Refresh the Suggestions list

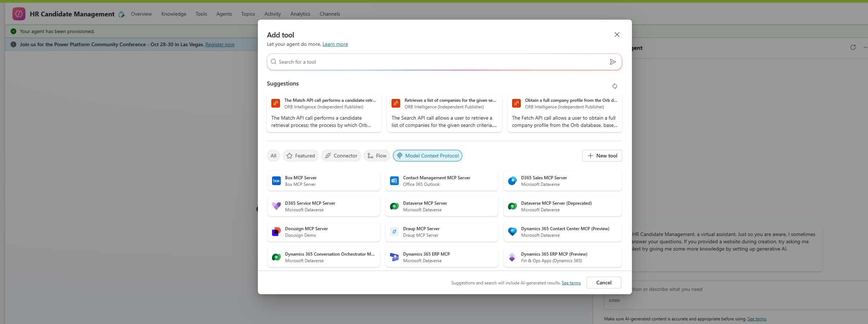pos(615,86)
